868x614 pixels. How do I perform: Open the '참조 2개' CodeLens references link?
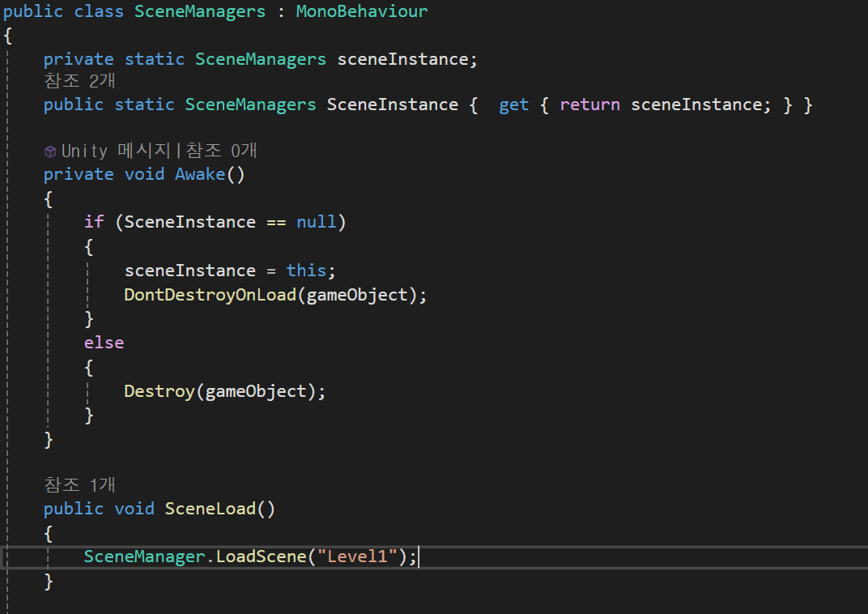click(79, 81)
